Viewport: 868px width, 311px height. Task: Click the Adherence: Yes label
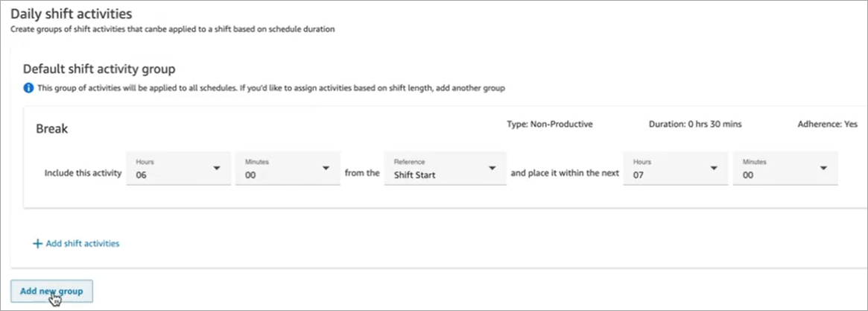[828, 125]
